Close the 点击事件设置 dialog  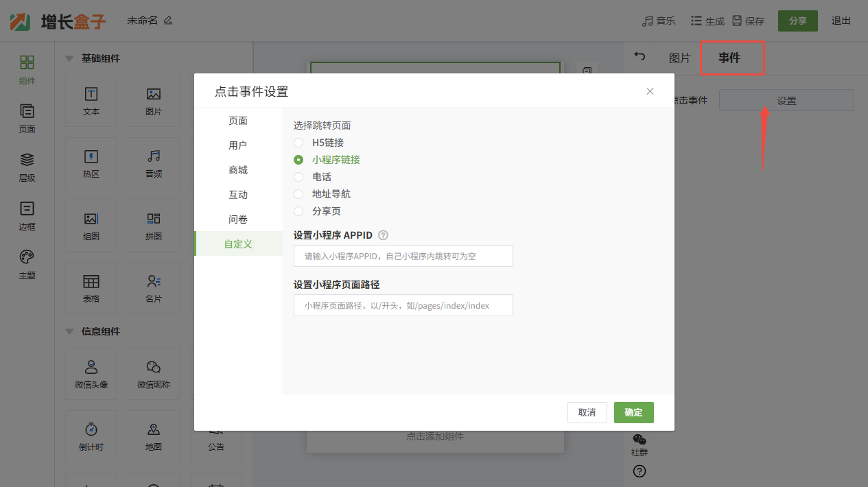pyautogui.click(x=650, y=91)
